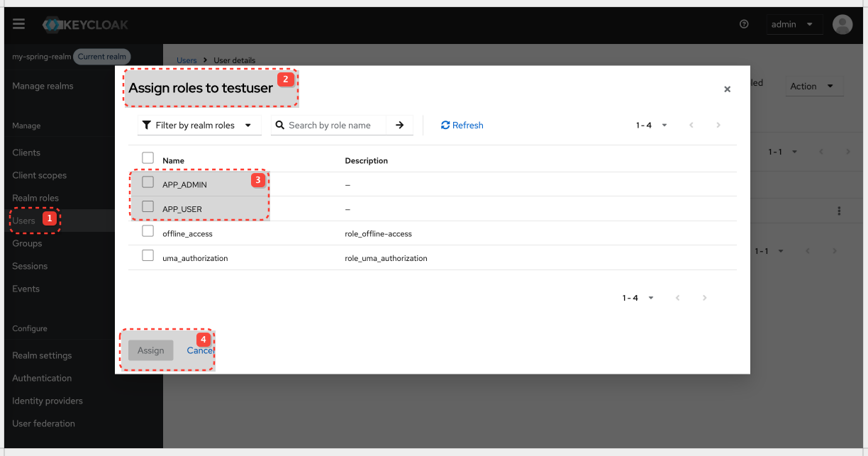Click the user avatar icon
This screenshot has width=868, height=456.
click(x=842, y=24)
